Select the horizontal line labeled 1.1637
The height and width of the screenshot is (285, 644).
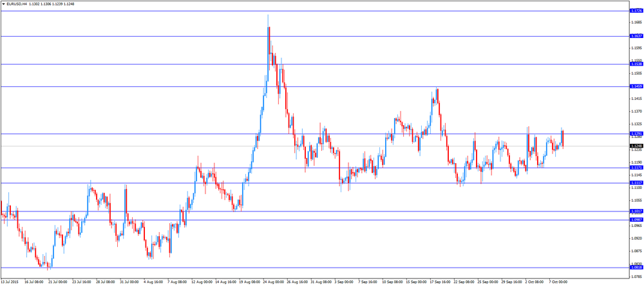(x=315, y=36)
